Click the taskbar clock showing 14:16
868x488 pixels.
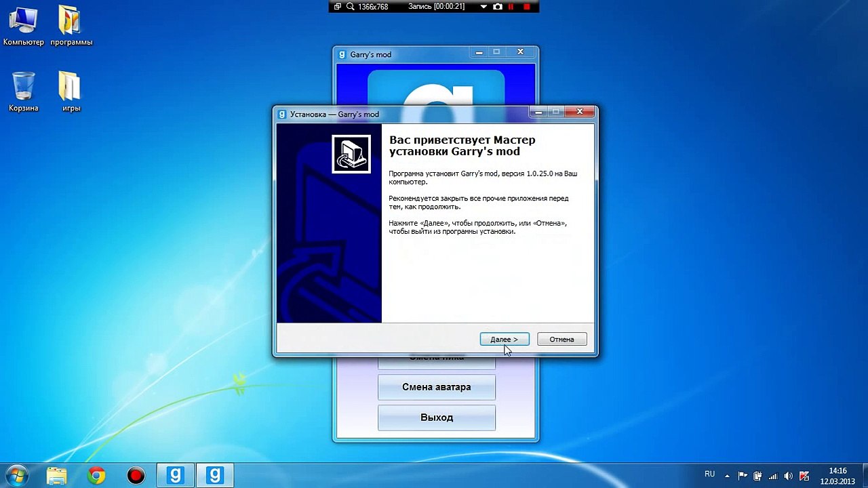[x=838, y=476]
